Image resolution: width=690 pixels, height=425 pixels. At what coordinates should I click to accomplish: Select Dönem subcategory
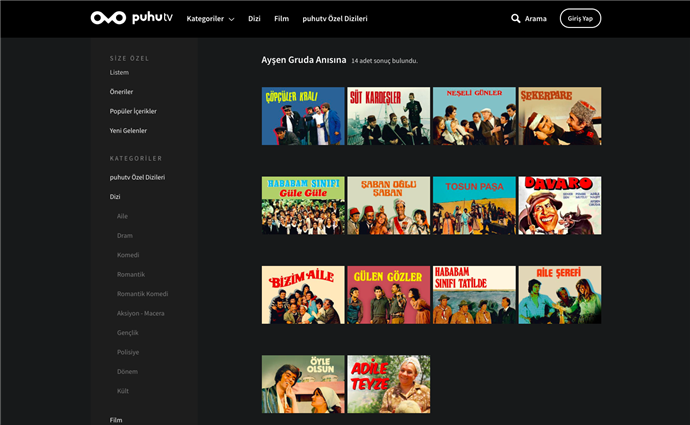click(x=127, y=371)
